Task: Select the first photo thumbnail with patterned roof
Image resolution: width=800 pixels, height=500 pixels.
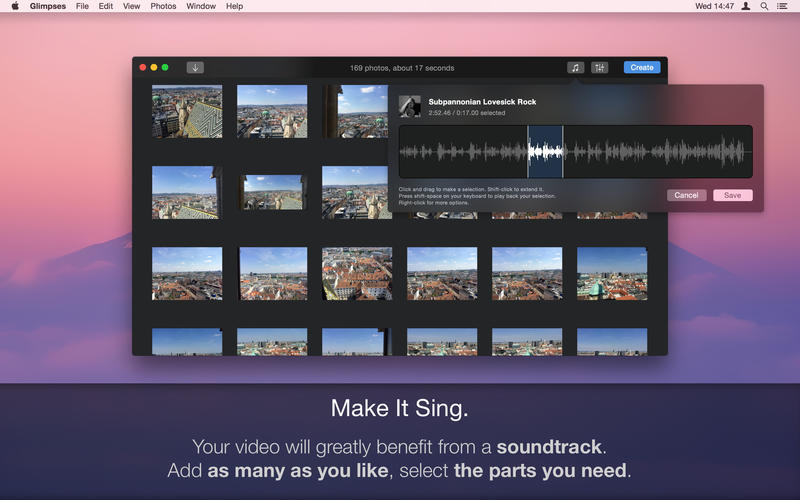Action: click(187, 111)
